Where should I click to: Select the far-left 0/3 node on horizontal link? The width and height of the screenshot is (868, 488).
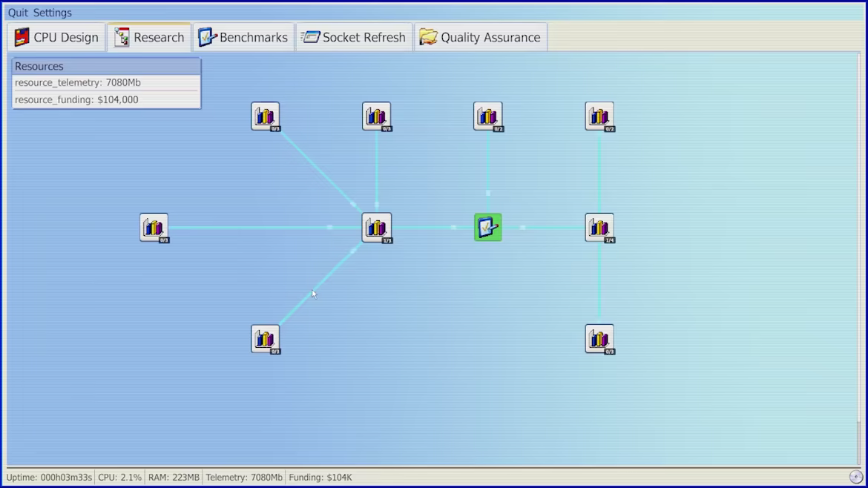154,228
